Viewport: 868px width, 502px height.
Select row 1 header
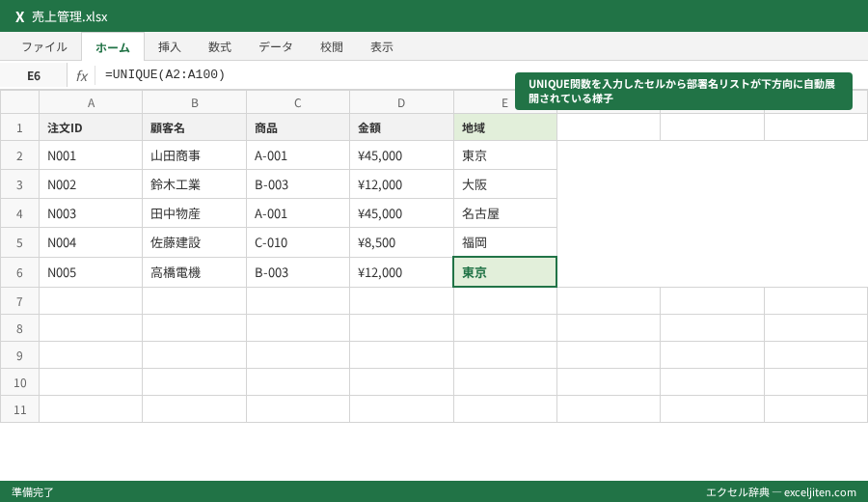coord(19,127)
